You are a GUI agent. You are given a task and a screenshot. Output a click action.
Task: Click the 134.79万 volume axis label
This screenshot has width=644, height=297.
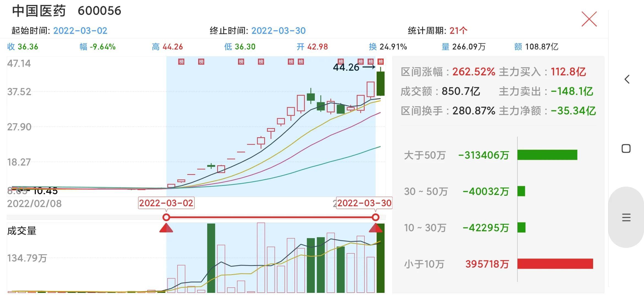point(27,258)
